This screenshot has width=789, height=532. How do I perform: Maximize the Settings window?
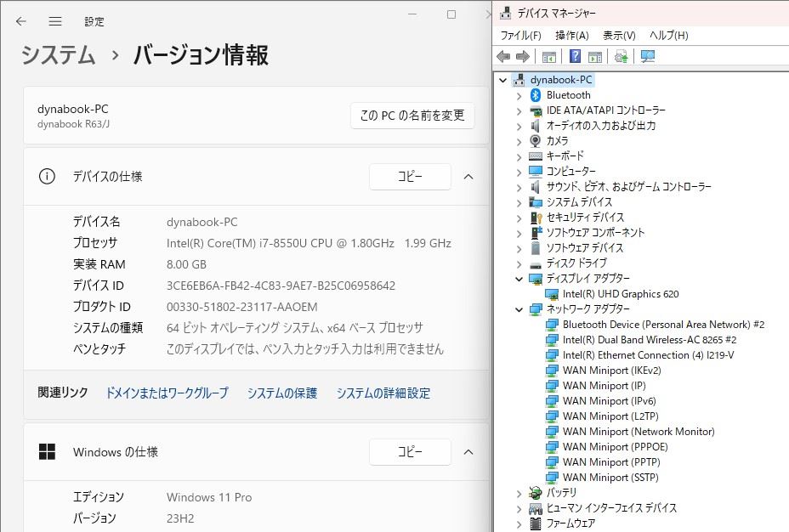pyautogui.click(x=451, y=14)
